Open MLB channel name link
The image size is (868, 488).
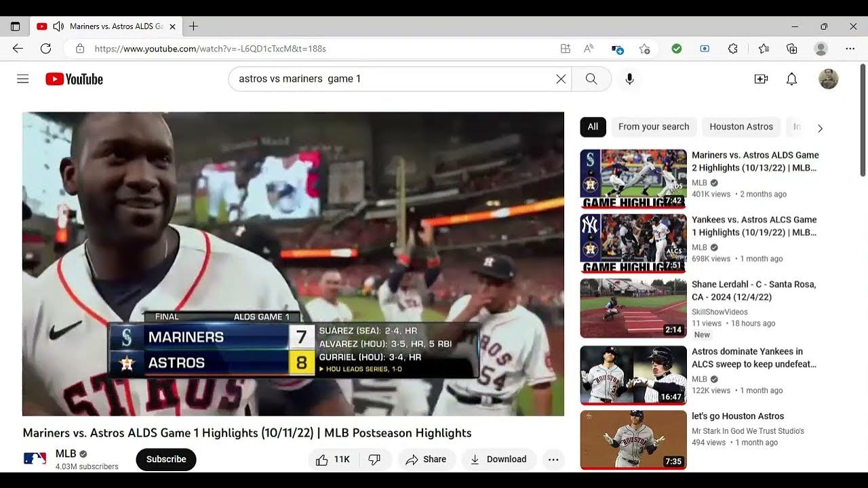[66, 454]
